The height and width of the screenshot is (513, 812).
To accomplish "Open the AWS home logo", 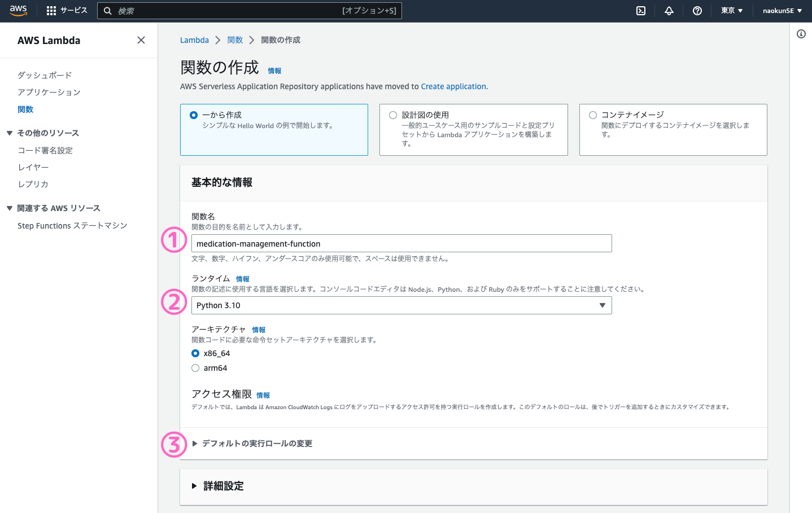I will (18, 11).
